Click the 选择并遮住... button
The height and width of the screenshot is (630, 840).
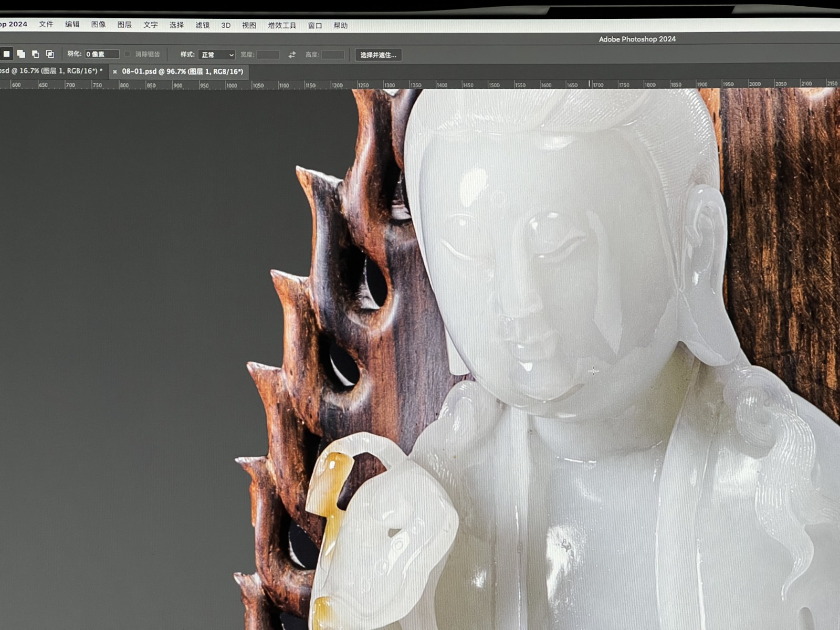pos(378,55)
